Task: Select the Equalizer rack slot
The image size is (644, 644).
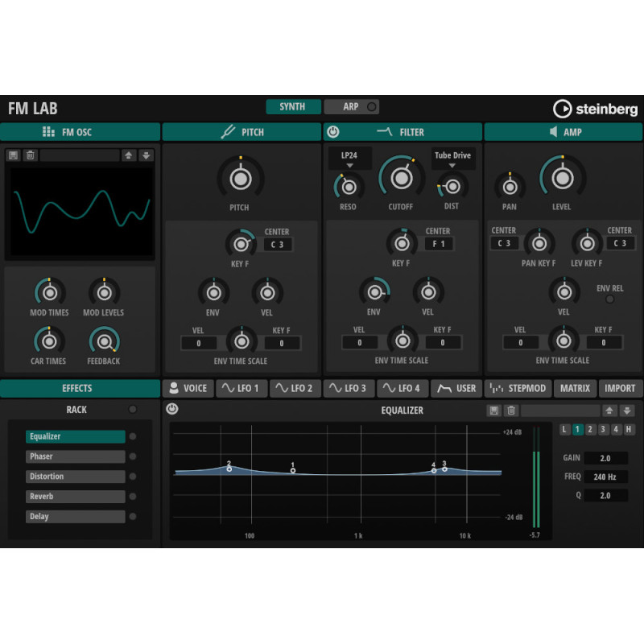Action: pos(76,436)
